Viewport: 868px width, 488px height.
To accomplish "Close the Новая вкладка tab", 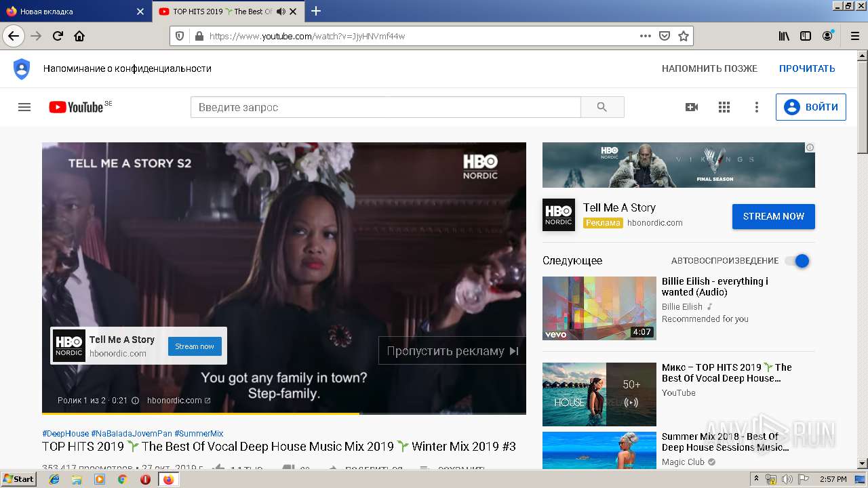I will 140,12.
